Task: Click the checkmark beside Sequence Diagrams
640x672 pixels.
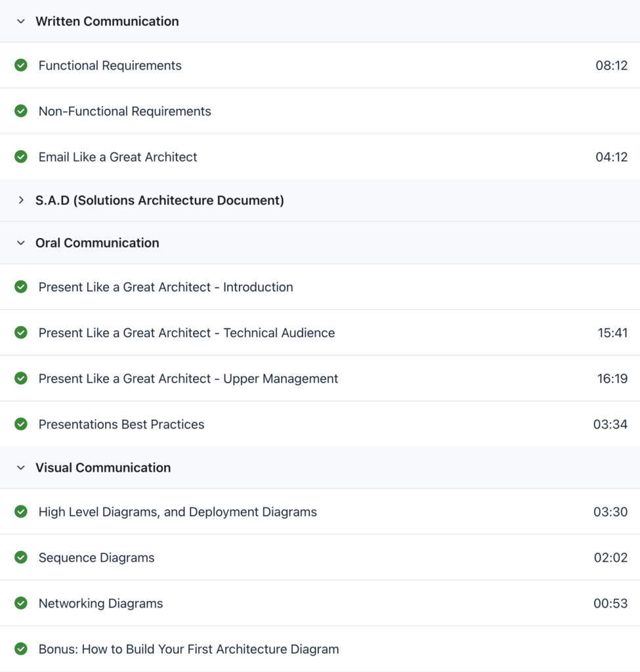Action: pyautogui.click(x=20, y=558)
